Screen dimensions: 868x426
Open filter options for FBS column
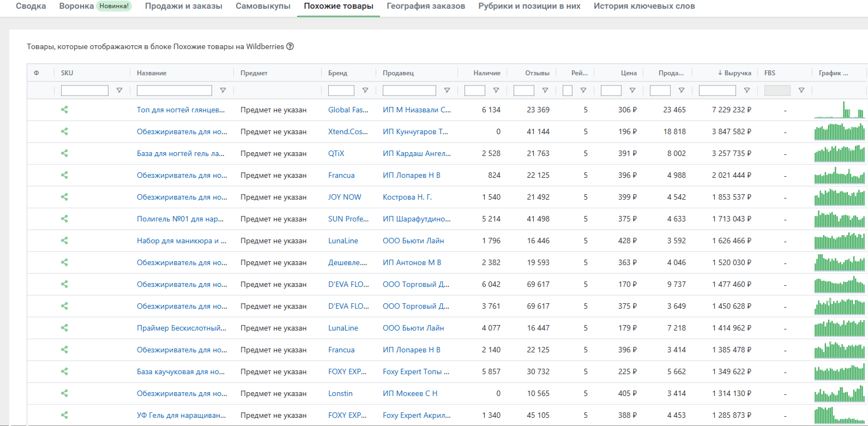(801, 90)
